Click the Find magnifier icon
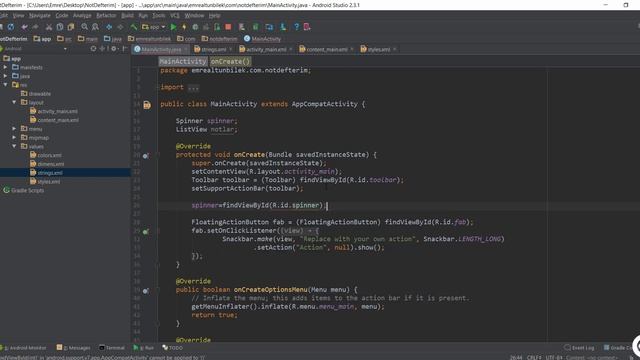Viewport: 640px width, 360px height. (84, 27)
